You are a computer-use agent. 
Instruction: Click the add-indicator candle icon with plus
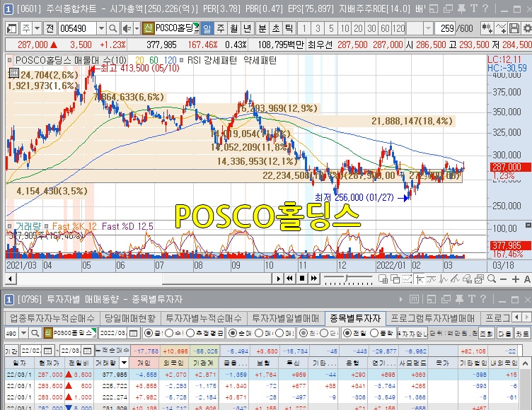(487, 28)
